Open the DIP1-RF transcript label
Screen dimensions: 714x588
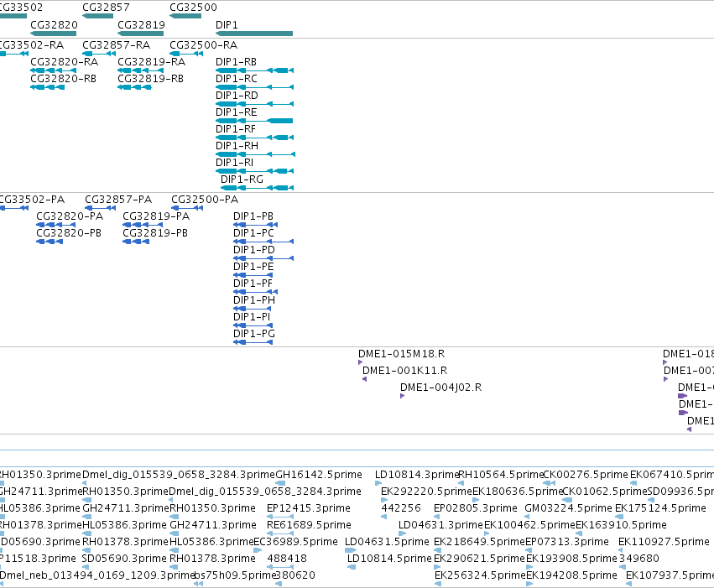(236, 129)
